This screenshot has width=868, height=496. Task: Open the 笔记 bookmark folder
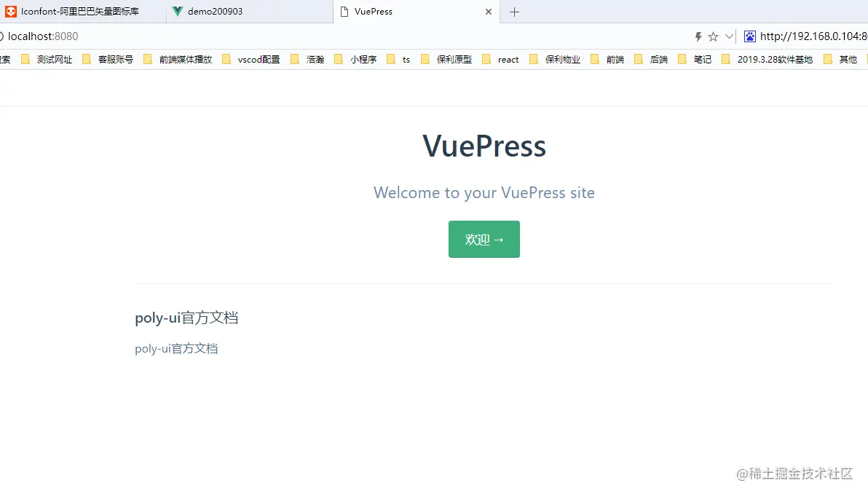coord(694,59)
